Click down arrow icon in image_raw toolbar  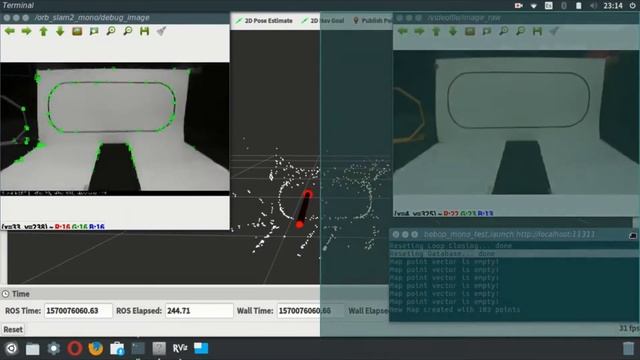coord(453,31)
